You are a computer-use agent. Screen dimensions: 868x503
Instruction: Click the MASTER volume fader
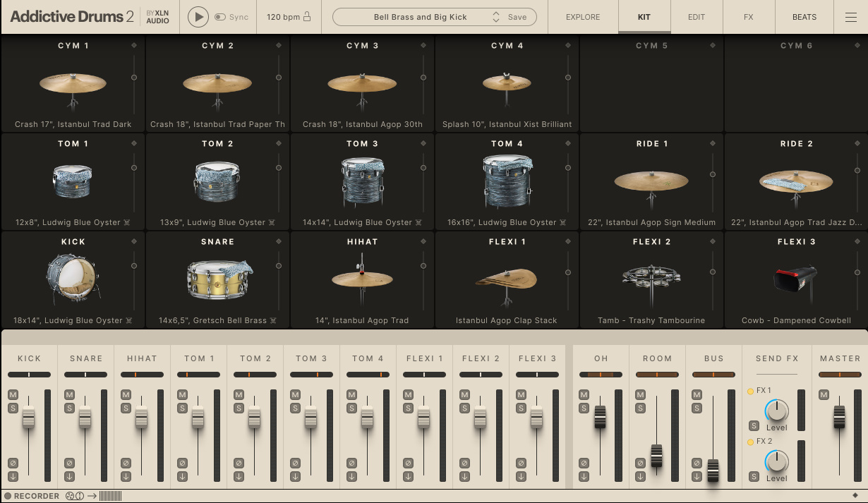[839, 416]
